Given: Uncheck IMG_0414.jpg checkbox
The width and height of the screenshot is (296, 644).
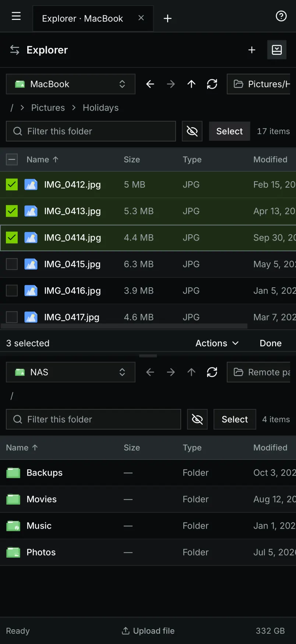Looking at the screenshot, I should coord(12,238).
